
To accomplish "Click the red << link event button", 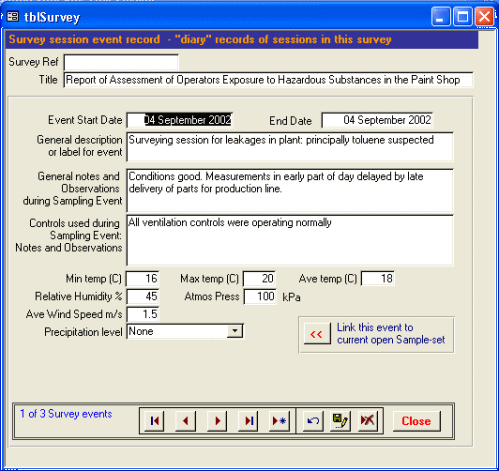I will 317,334.
